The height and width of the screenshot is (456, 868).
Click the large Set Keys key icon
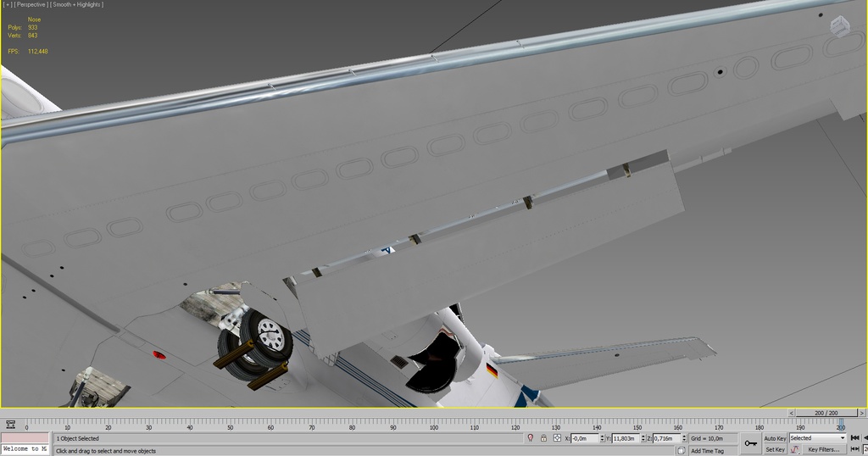click(750, 443)
